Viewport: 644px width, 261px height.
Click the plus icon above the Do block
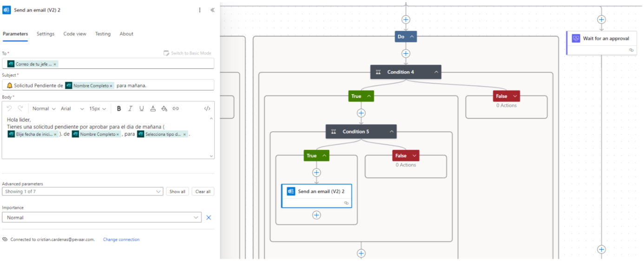tap(406, 20)
